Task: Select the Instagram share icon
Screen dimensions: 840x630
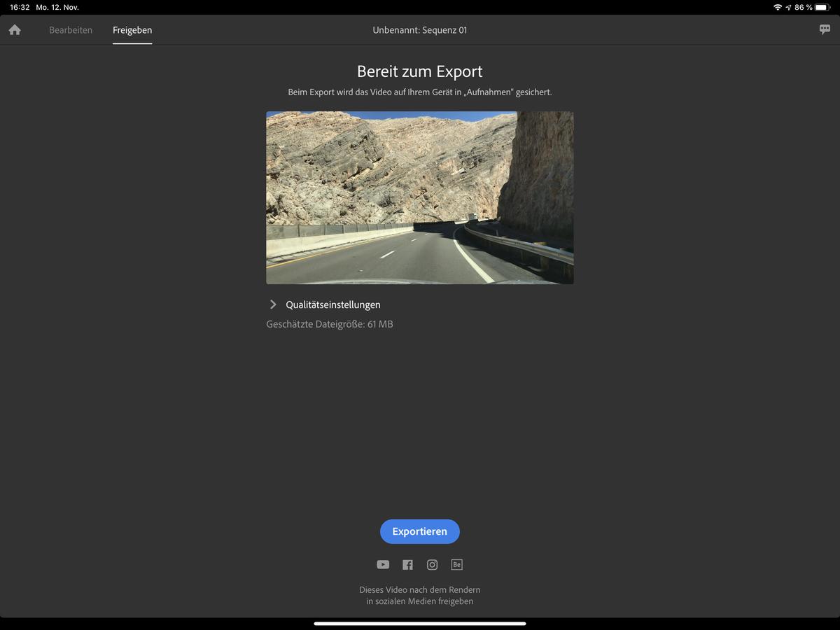Action: click(x=432, y=565)
